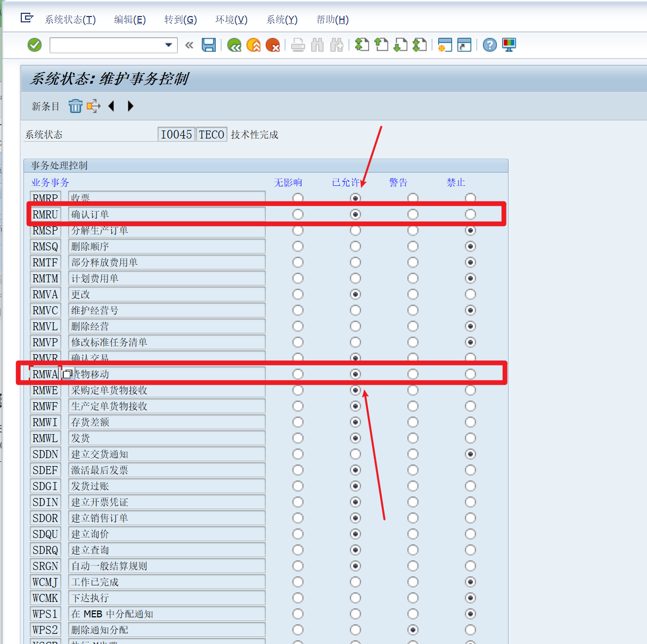Click the trash can delete icon
Viewport: 647px width, 644px height.
click(x=75, y=106)
